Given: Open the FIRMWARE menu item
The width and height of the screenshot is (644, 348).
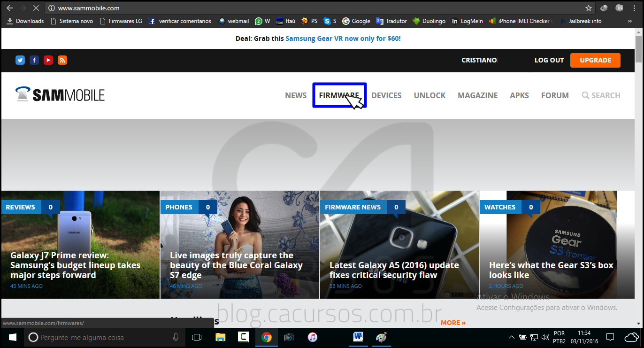Looking at the screenshot, I should (x=339, y=95).
